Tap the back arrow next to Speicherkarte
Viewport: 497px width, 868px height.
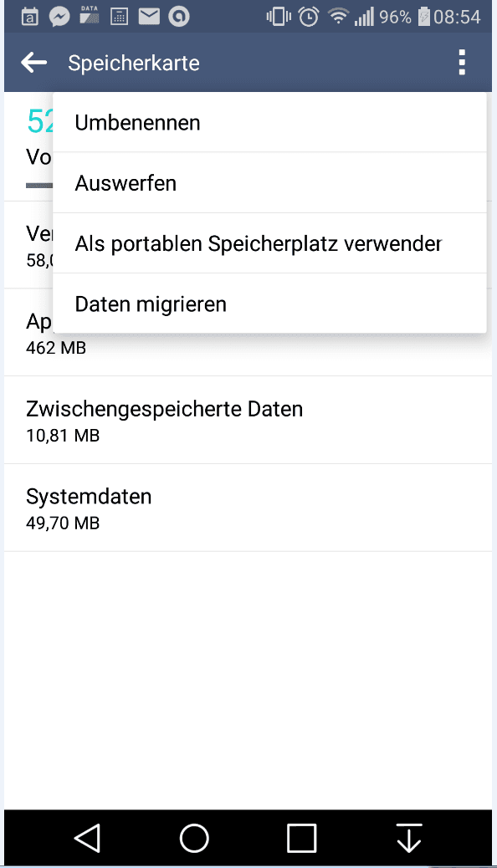pyautogui.click(x=33, y=63)
